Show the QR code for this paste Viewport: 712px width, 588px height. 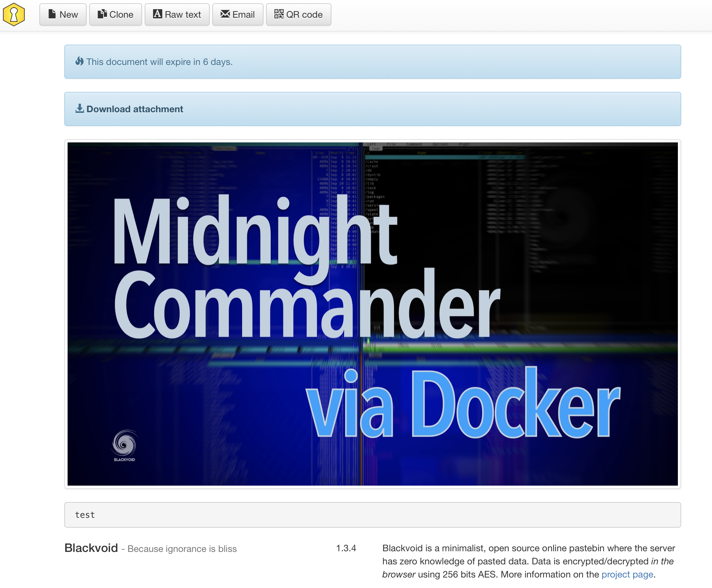tap(299, 14)
